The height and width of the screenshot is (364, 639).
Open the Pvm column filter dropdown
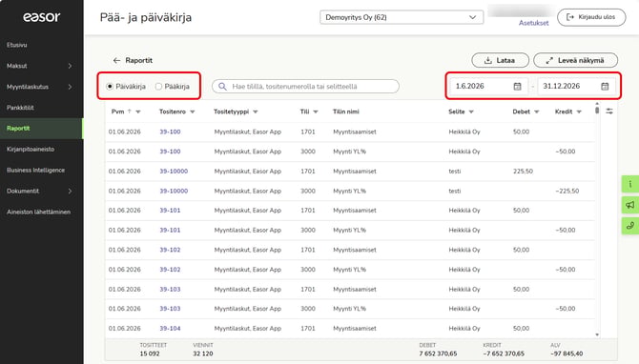(138, 112)
